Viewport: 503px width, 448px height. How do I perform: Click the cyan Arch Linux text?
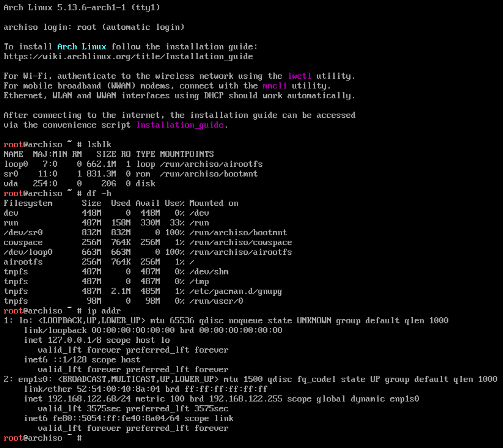click(81, 47)
